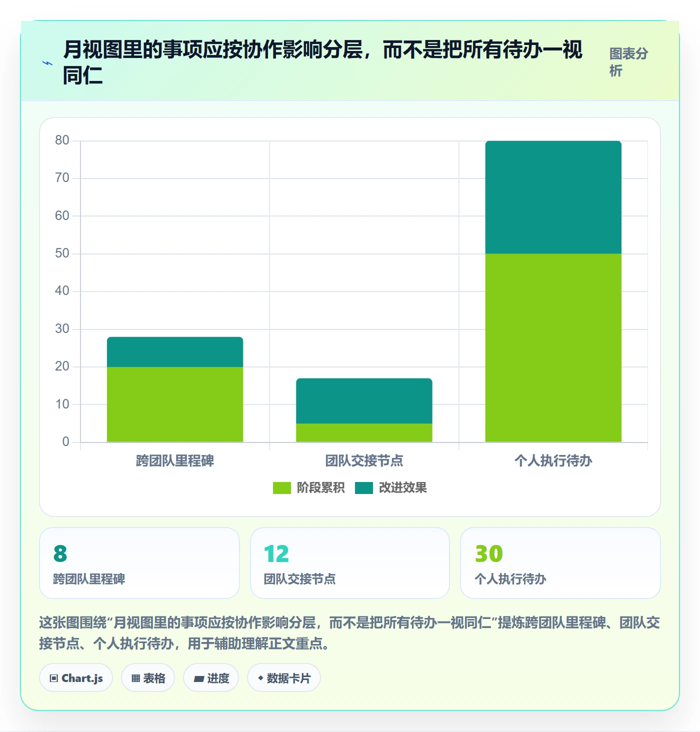Screen dimensions: 700x732
Task: Toggle the 阶段累积 legend swatch
Action: (281, 488)
